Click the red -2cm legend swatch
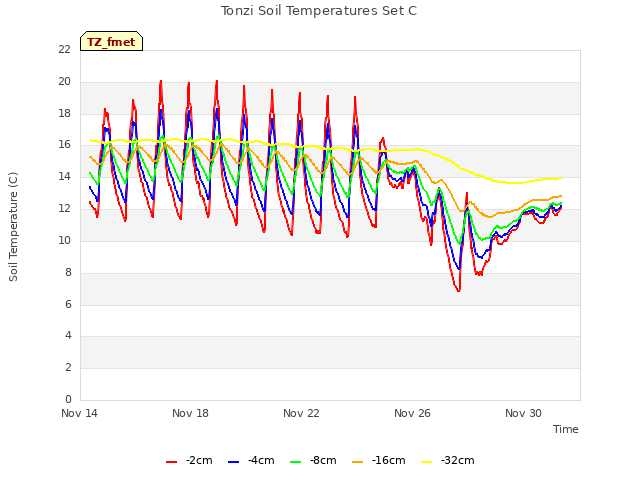This screenshot has height=480, width=640. 171,462
